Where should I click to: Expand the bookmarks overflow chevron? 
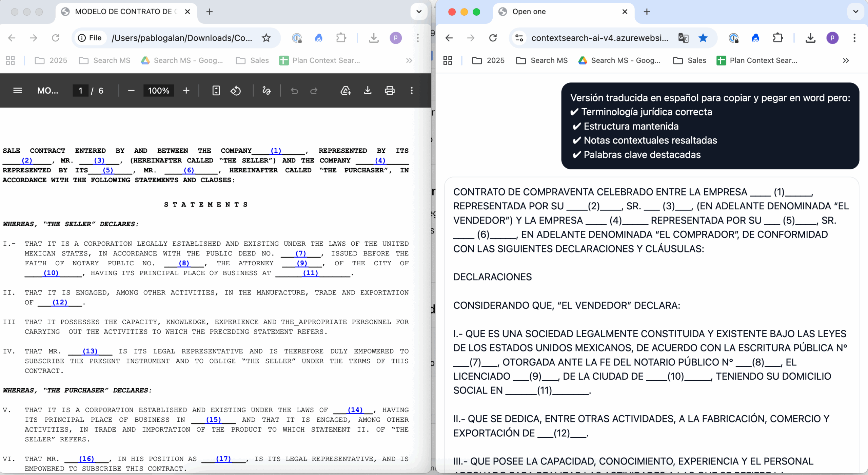409,60
